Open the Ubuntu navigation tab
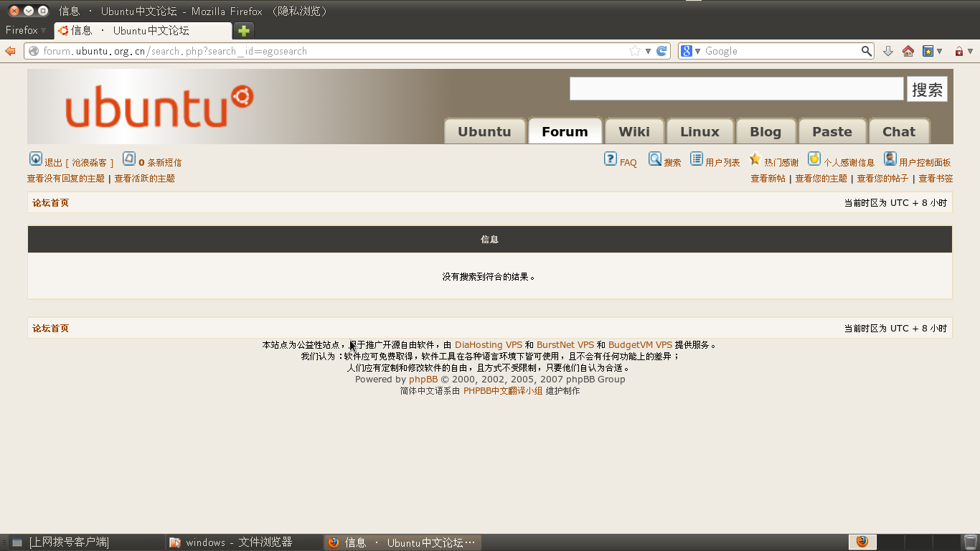The width and height of the screenshot is (980, 551). point(484,131)
